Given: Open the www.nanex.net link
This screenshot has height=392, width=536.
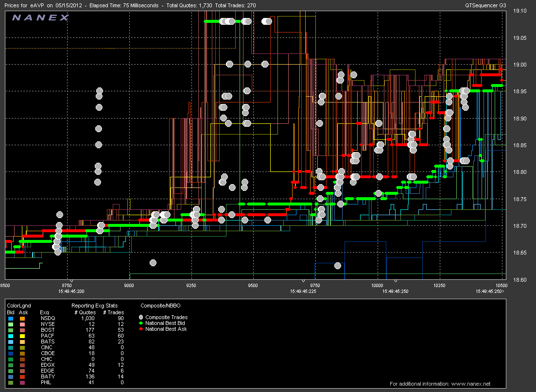Looking at the screenshot, I should [471, 384].
